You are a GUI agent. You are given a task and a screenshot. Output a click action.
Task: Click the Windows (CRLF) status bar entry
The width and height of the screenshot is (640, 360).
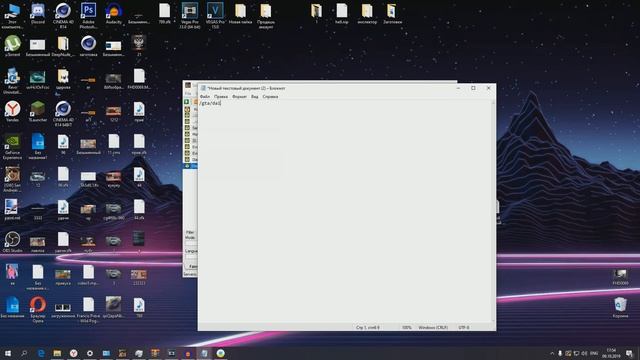click(433, 327)
